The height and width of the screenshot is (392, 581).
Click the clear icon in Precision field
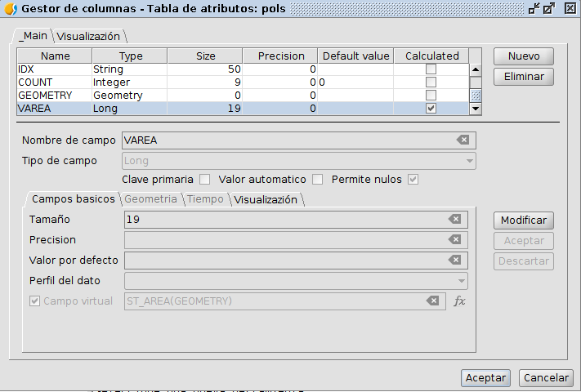coord(455,240)
